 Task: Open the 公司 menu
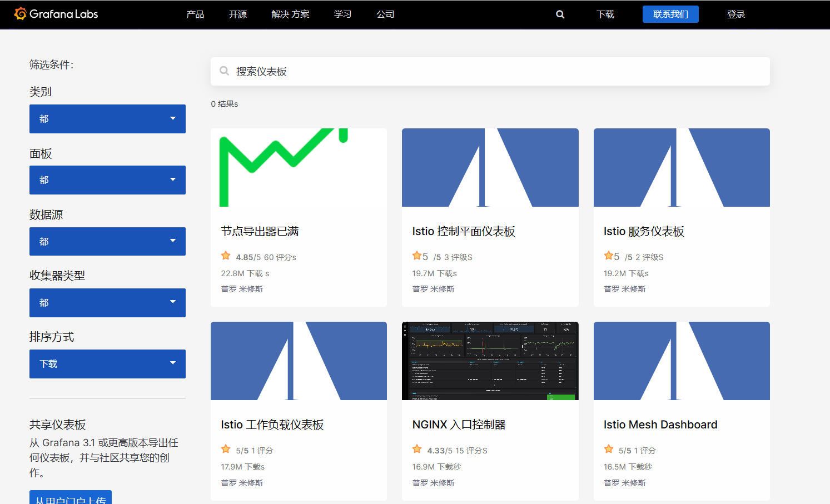(x=385, y=14)
